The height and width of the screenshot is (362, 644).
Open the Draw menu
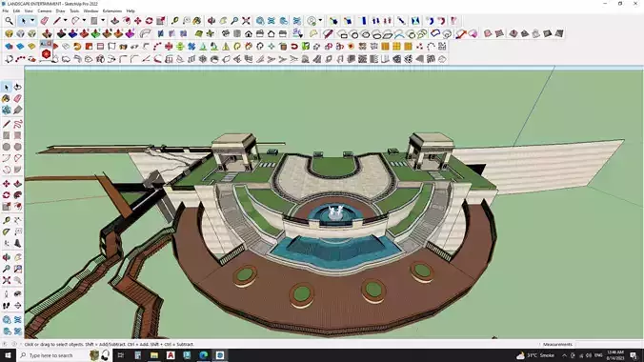[x=60, y=11]
